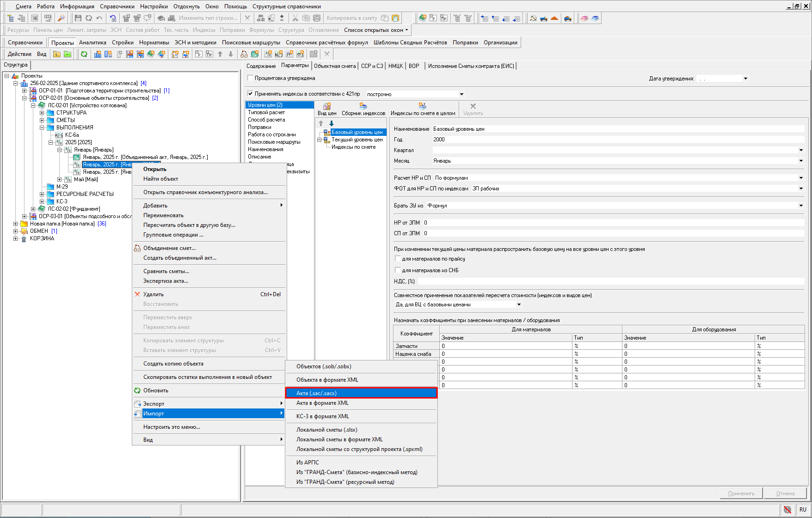Switch to the Объектная смета tab

[x=334, y=66]
